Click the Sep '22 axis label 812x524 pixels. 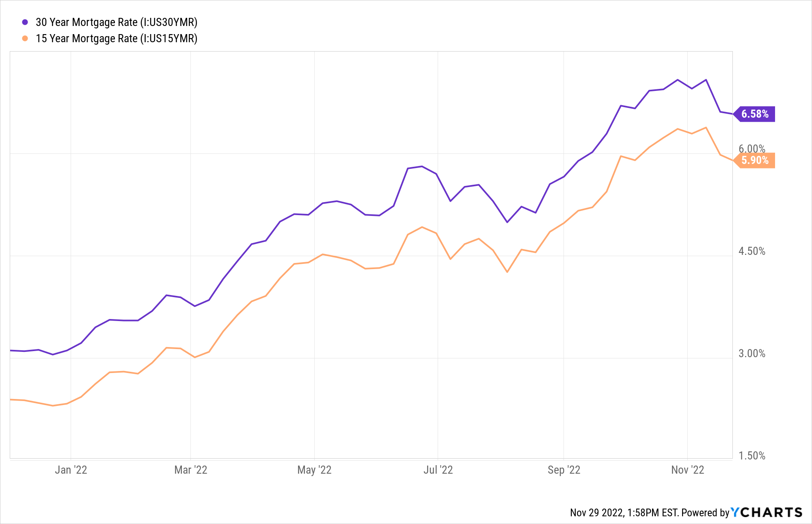click(564, 470)
